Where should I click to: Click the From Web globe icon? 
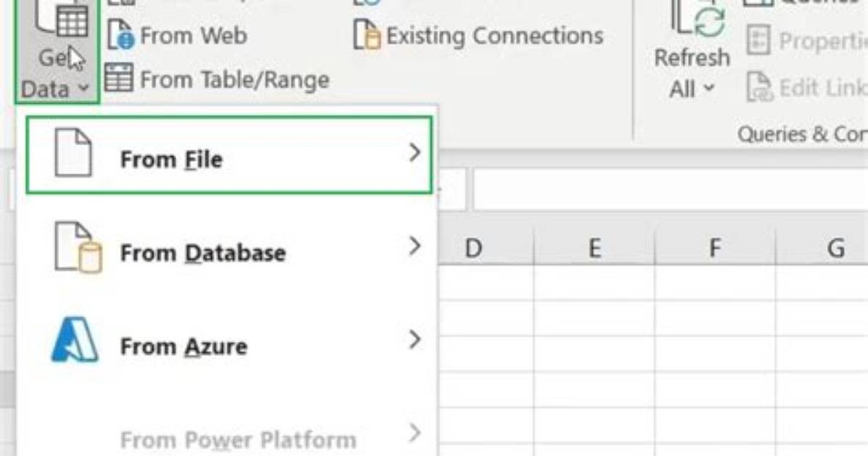pyautogui.click(x=120, y=35)
